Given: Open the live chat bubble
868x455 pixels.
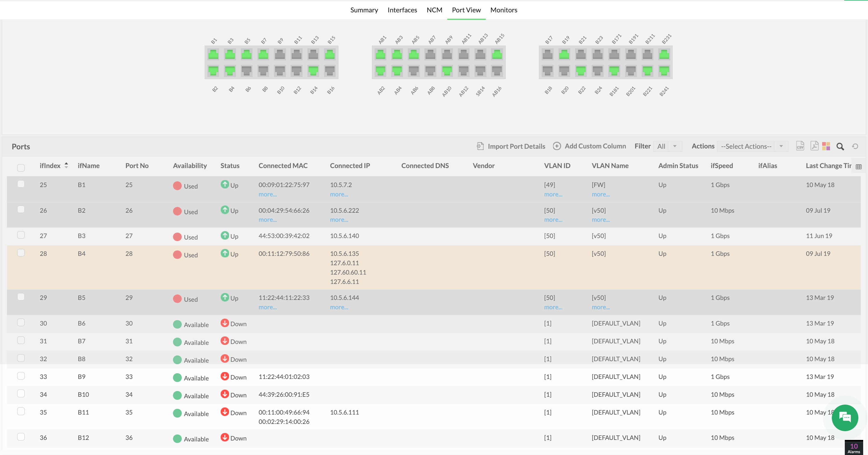Looking at the screenshot, I should (845, 418).
